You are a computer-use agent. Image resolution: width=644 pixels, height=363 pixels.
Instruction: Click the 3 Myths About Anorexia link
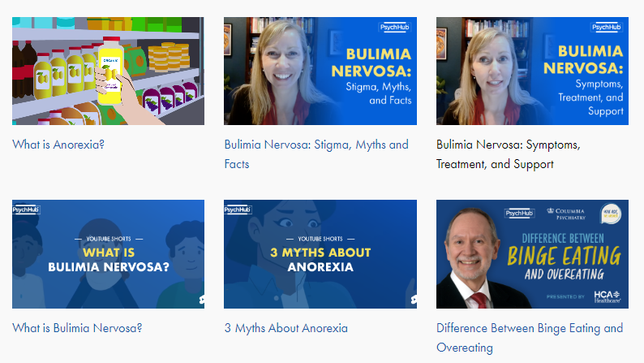[286, 328]
